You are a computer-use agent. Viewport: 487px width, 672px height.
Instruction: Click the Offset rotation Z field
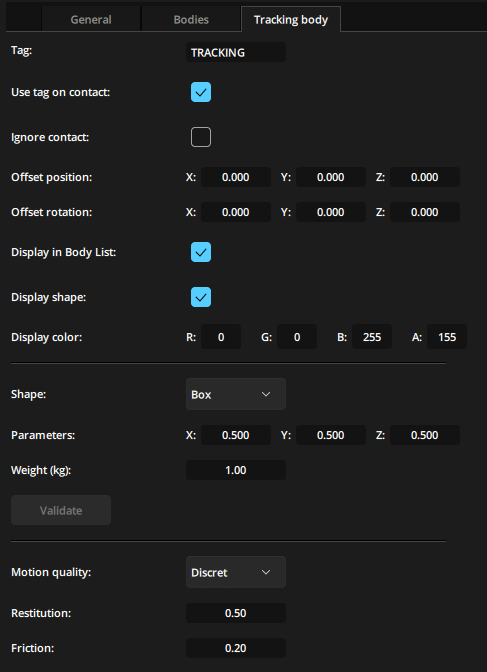[425, 212]
